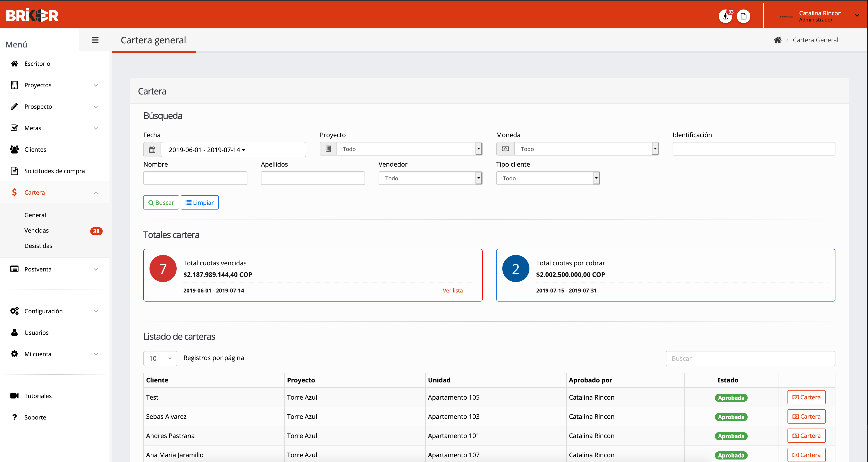This screenshot has width=868, height=462.
Task: Click the Briker logo
Action: (32, 15)
